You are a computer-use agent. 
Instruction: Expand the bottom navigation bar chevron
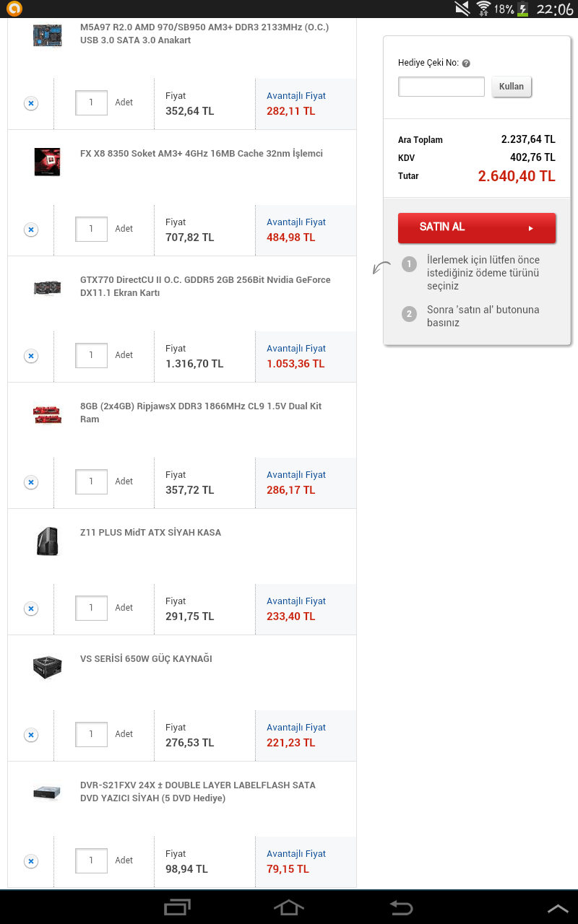pos(558,908)
